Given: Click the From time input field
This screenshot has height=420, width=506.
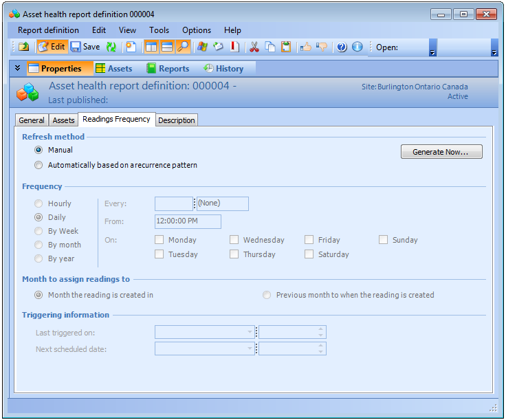Looking at the screenshot, I should click(188, 221).
